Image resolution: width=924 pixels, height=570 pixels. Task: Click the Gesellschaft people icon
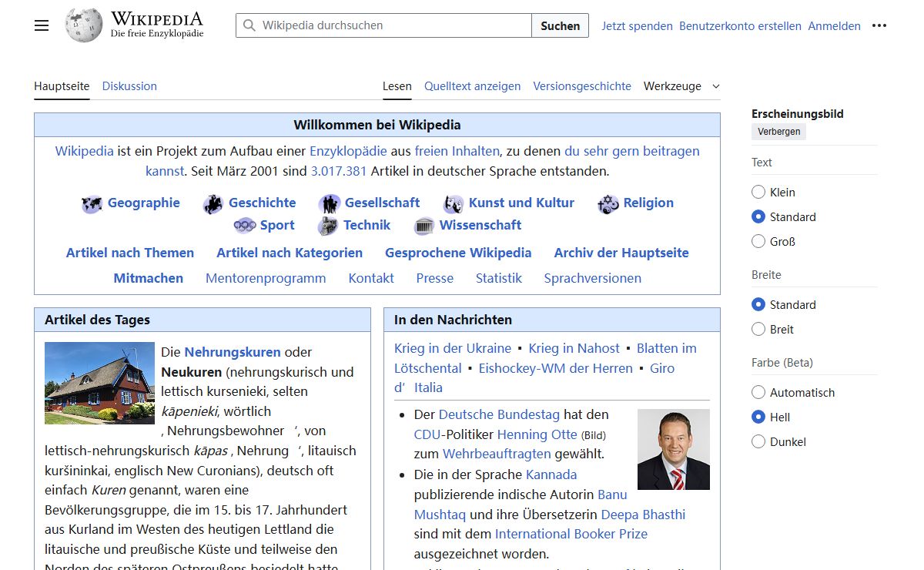330,204
